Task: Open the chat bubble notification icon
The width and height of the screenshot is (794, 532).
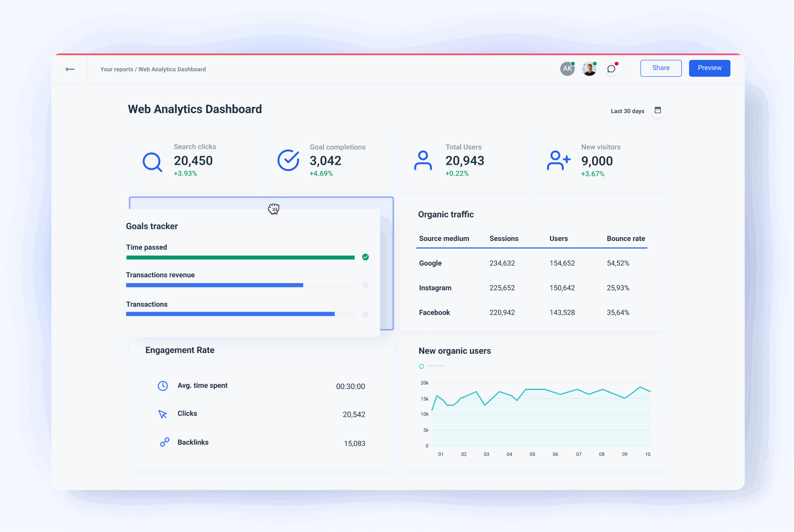Action: (x=611, y=68)
